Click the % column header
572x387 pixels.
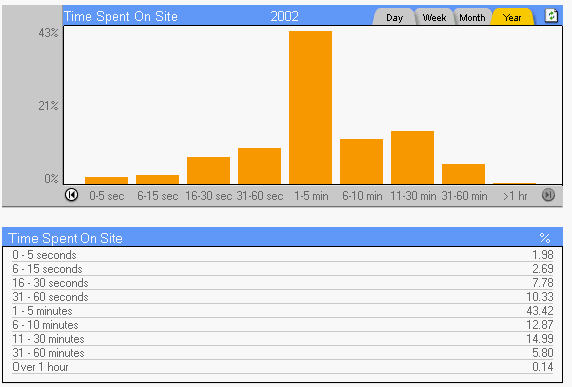(545, 238)
